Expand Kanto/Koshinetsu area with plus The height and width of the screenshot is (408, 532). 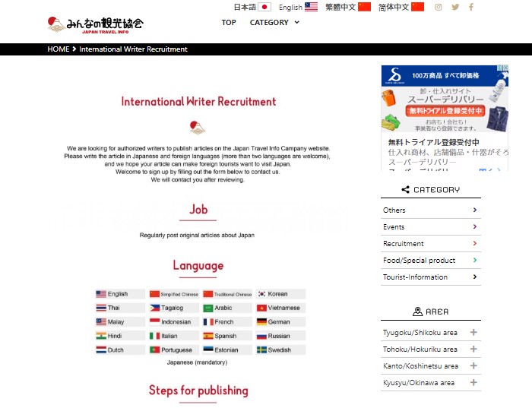473,365
